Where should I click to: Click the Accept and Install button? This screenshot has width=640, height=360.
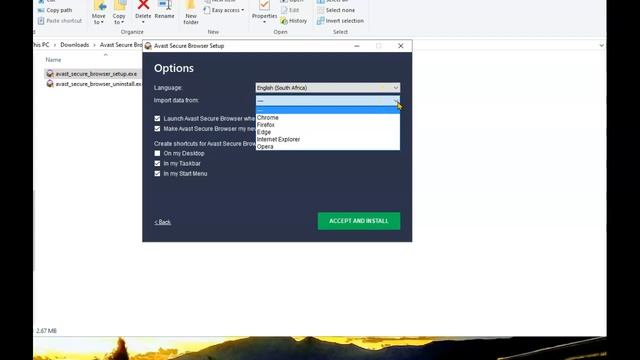point(359,221)
